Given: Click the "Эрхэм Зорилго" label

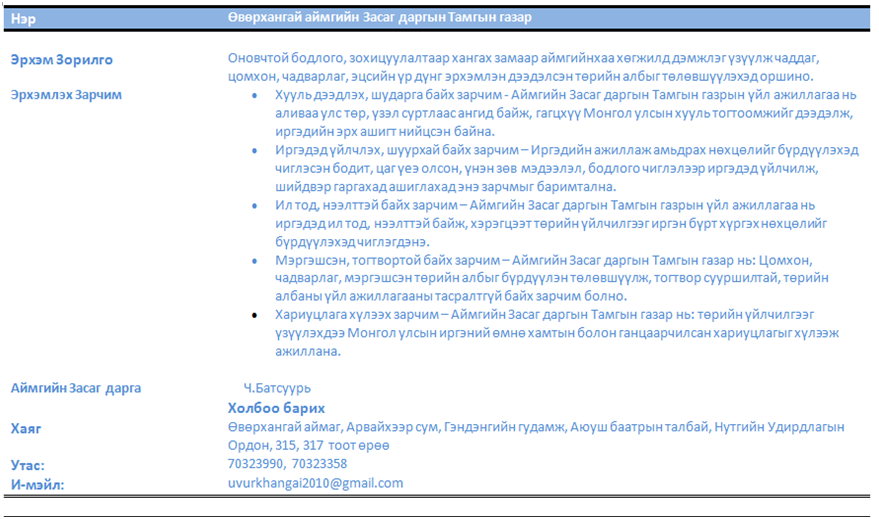Looking at the screenshot, I should [x=61, y=60].
